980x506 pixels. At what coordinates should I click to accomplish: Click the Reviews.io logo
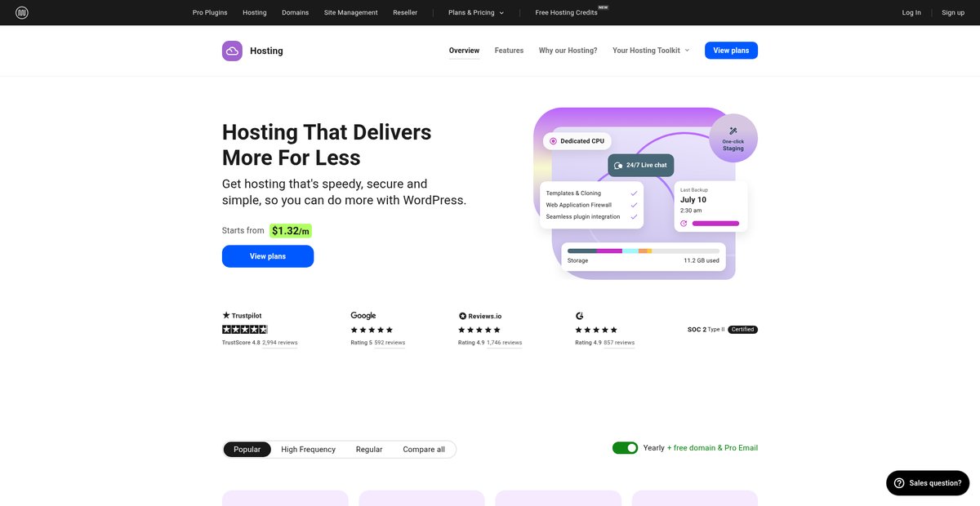pyautogui.click(x=480, y=316)
